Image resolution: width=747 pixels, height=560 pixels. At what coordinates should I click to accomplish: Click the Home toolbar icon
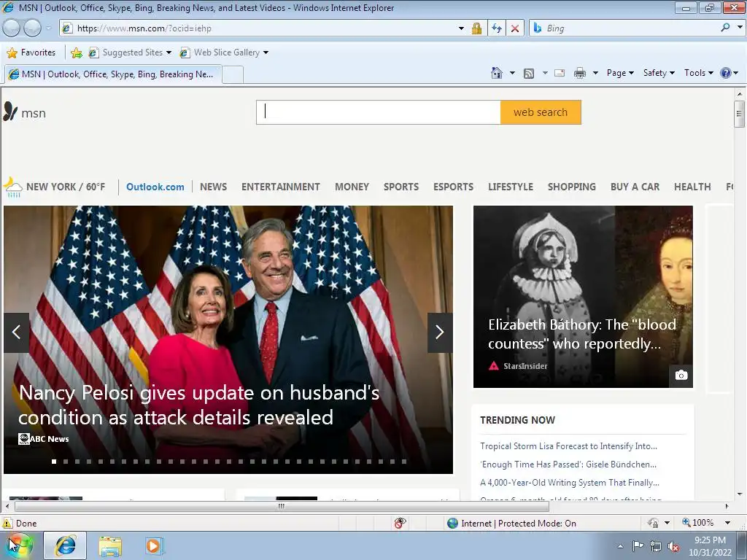coord(496,73)
